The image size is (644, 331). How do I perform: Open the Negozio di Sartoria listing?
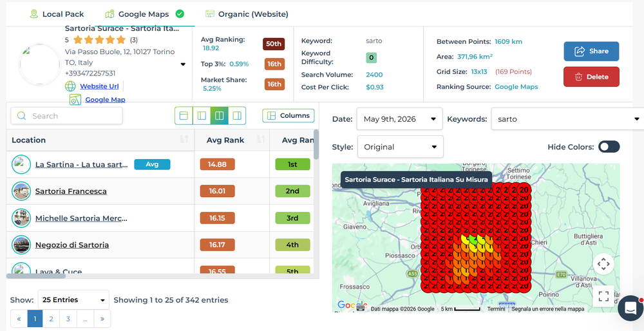(72, 245)
